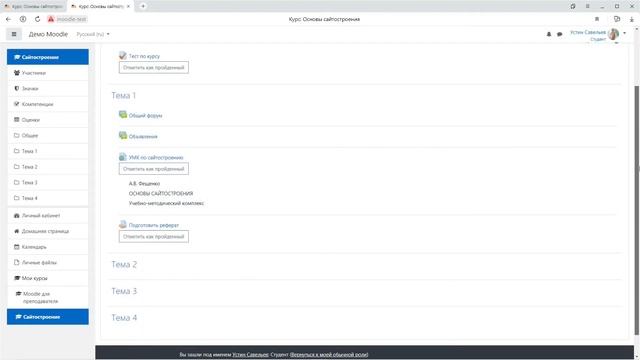
Task: Open Домашняя страница in the sidebar
Action: [48, 231]
